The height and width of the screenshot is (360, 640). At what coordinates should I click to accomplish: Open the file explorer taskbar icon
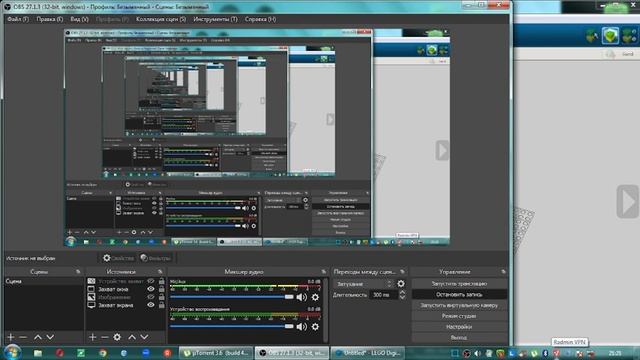click(x=38, y=353)
